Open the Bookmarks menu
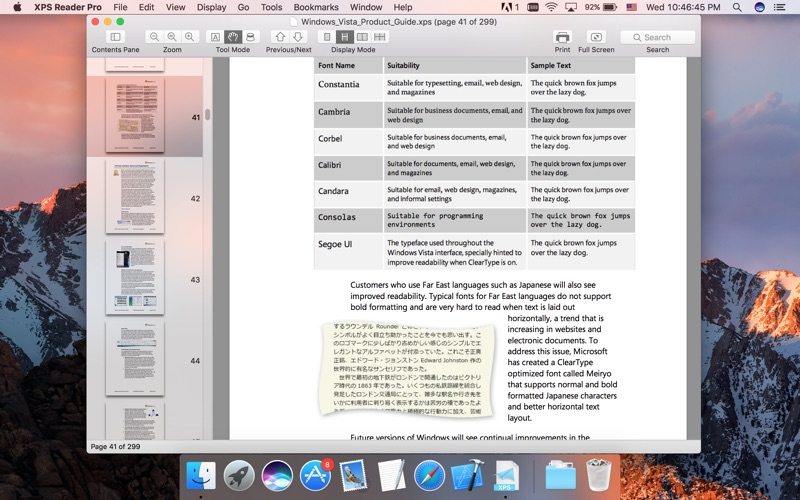Screen dimensions: 800x500 [x=316, y=7]
